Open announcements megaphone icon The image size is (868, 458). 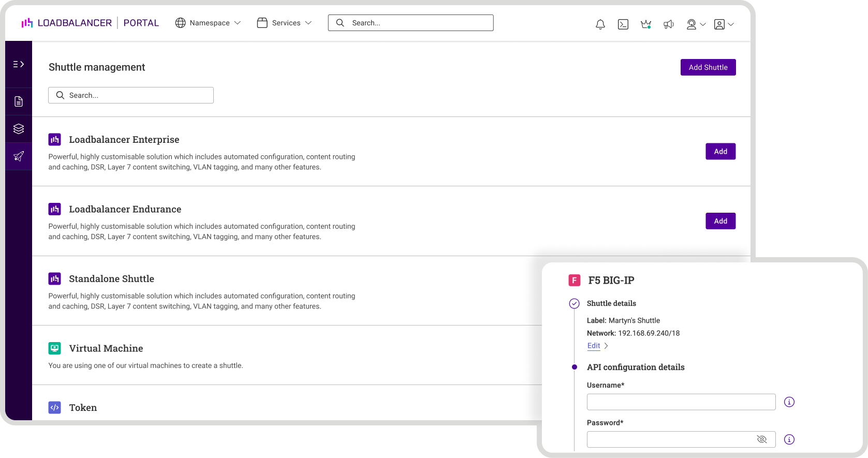click(669, 24)
